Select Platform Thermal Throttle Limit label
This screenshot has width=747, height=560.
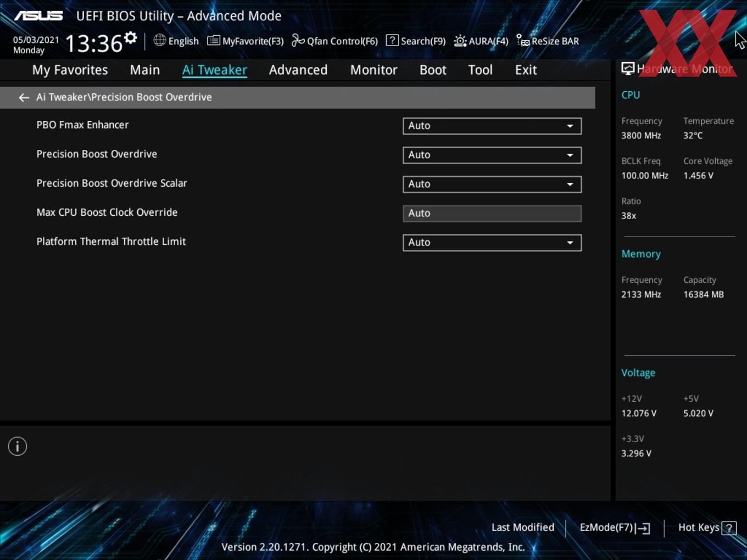pos(111,241)
